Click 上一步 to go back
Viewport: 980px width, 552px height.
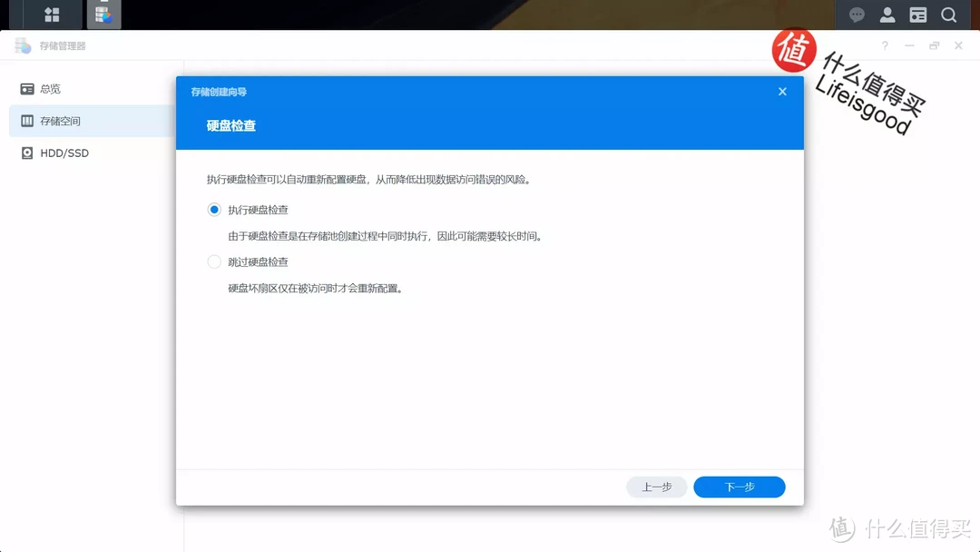point(657,487)
